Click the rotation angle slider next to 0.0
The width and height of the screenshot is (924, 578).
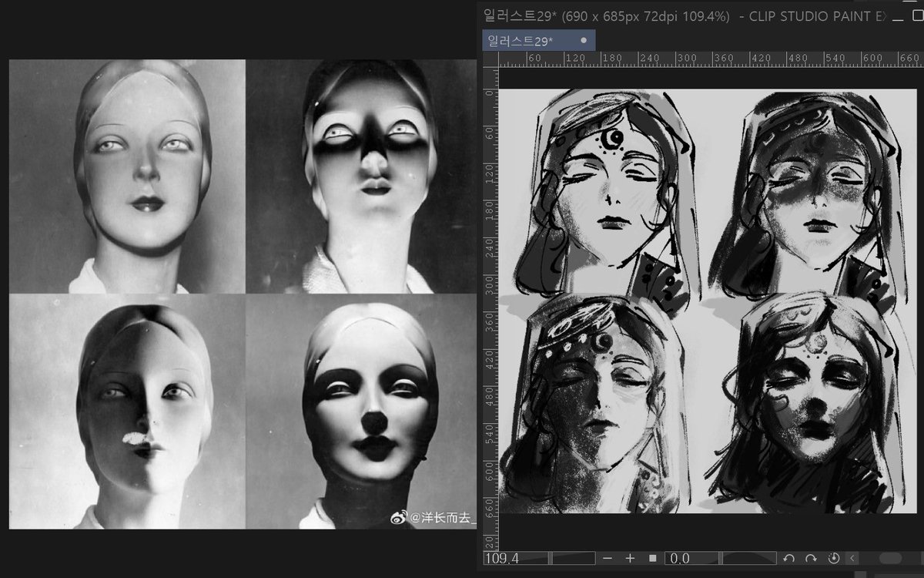749,558
